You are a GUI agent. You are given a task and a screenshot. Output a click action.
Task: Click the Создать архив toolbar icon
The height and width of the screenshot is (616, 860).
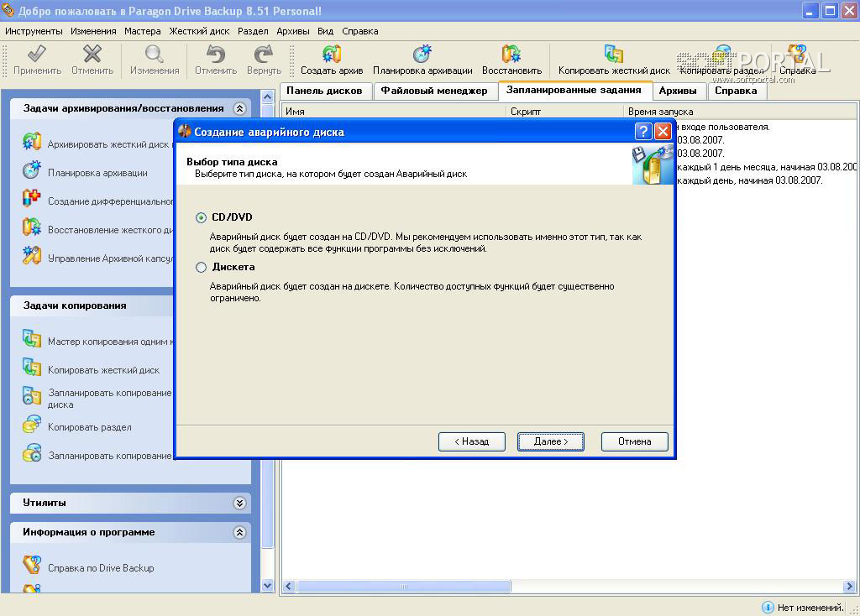[x=332, y=54]
